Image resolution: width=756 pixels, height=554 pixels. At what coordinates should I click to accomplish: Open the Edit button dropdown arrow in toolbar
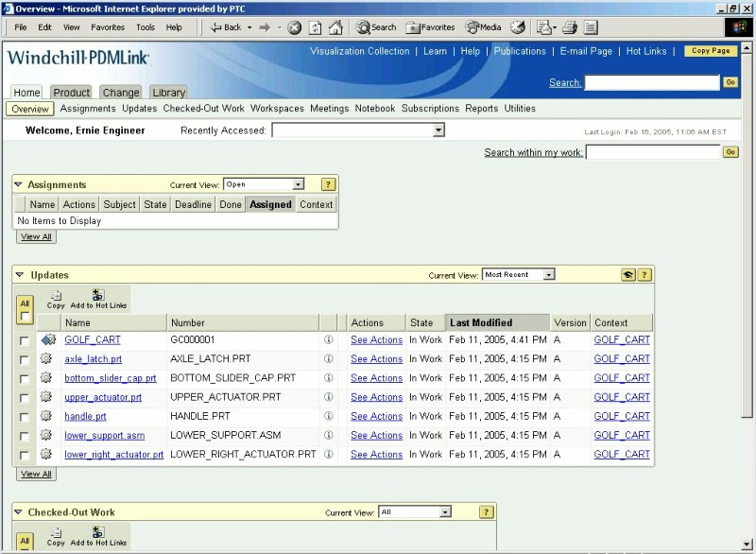[554, 27]
